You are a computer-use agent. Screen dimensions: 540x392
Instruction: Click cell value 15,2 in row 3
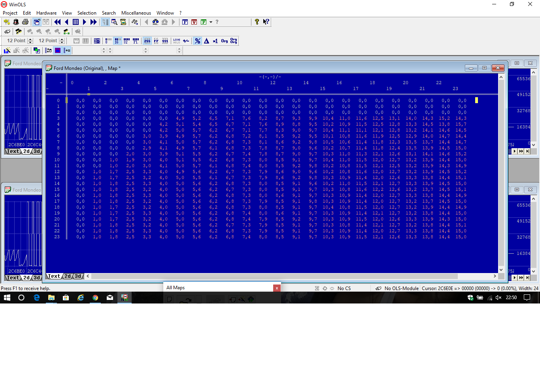tap(444, 118)
